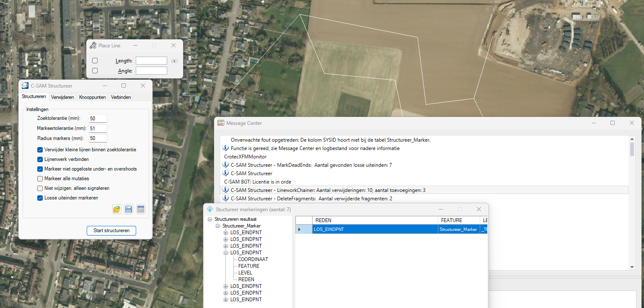Image resolution: width=644 pixels, height=308 pixels.
Task: Click the Zoektolerantie (mm) field
Action: tap(98, 119)
